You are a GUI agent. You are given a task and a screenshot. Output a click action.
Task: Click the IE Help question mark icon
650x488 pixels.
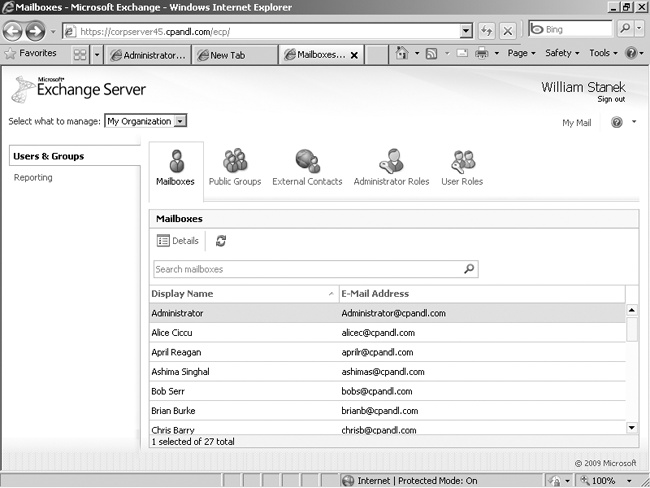[x=631, y=53]
